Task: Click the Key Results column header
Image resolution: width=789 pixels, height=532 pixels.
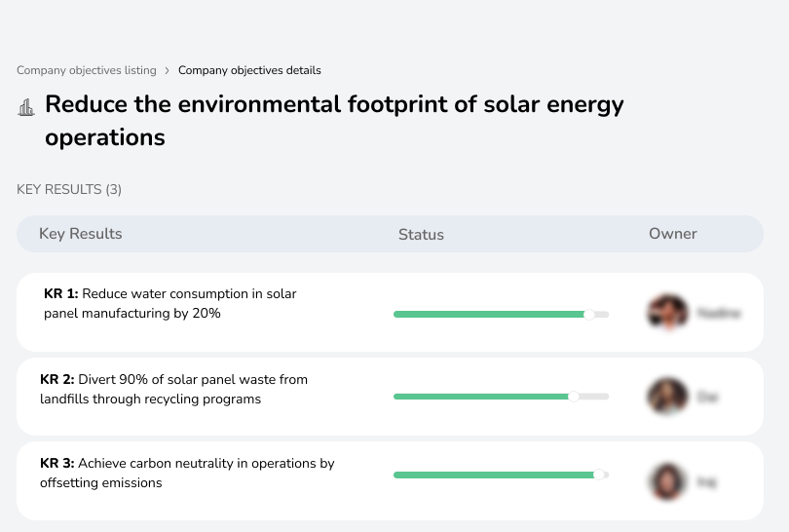Action: (x=81, y=234)
